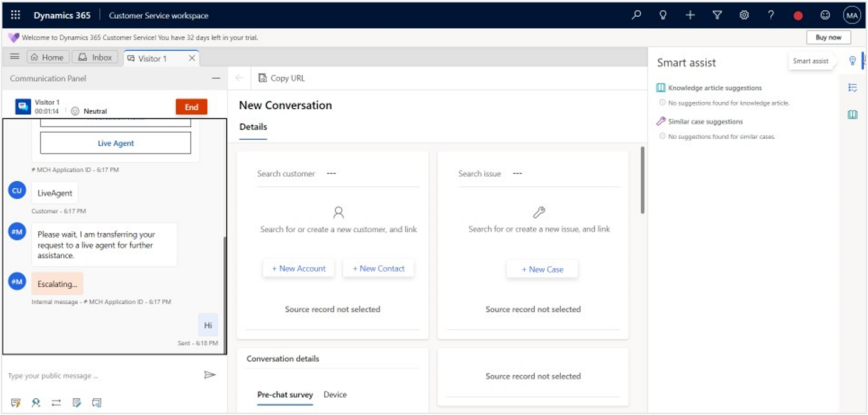This screenshot has width=868, height=415.
Task: Open quick replies icon below message box
Action: [x=16, y=403]
